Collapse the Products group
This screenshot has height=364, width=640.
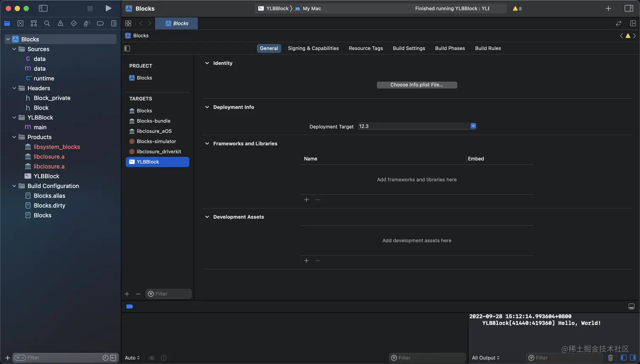[14, 137]
